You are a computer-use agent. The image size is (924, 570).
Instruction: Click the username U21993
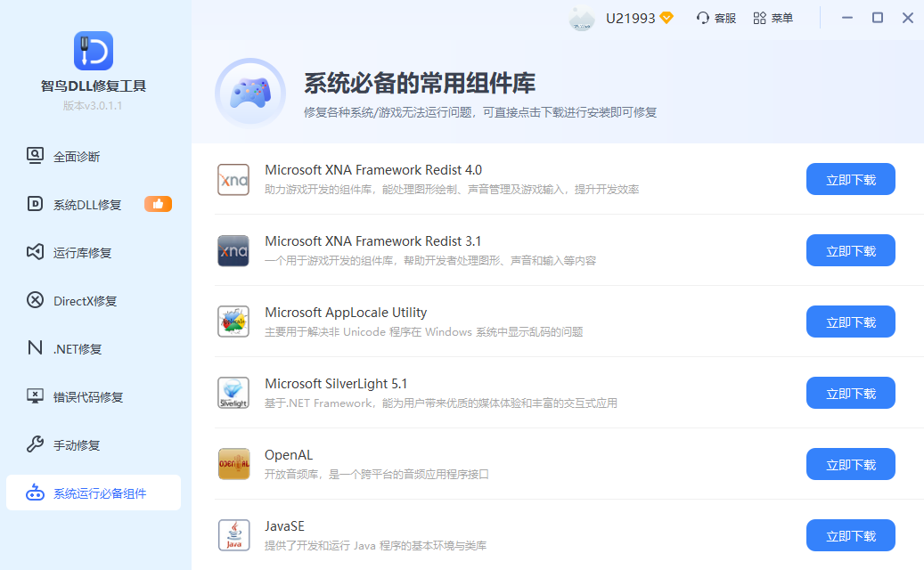pos(631,18)
